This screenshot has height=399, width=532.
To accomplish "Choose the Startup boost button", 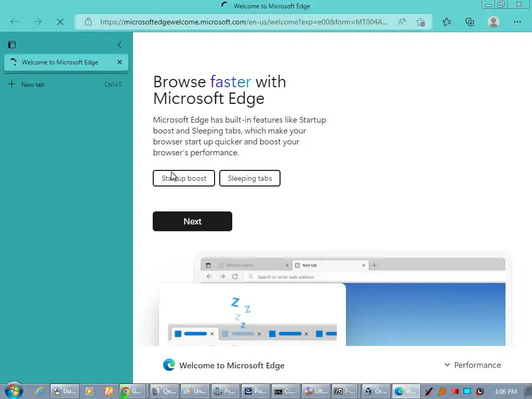I will 184,178.
